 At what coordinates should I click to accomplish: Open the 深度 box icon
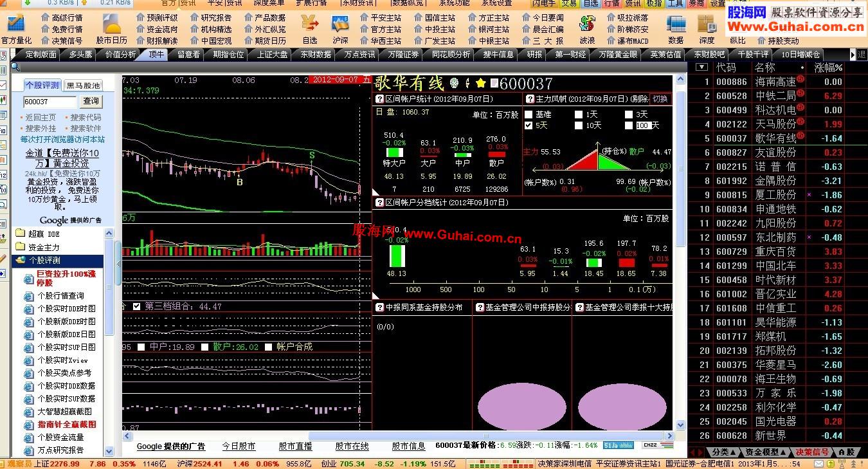707,24
